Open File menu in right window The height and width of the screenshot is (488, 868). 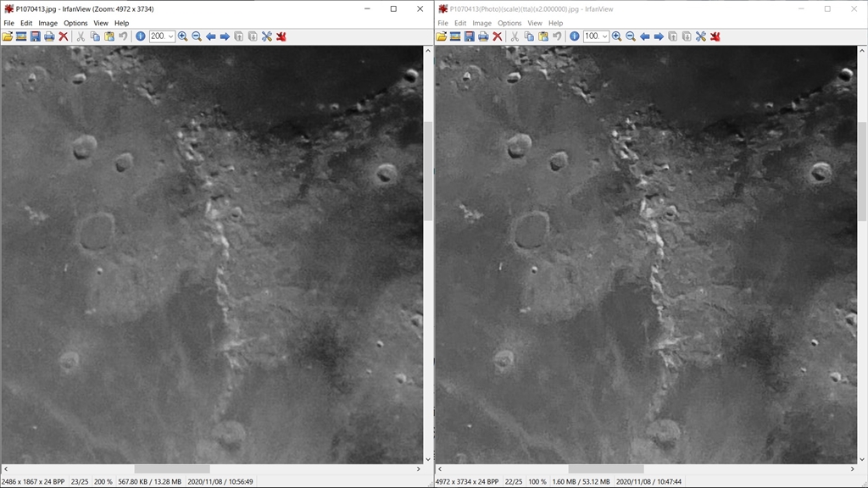442,23
